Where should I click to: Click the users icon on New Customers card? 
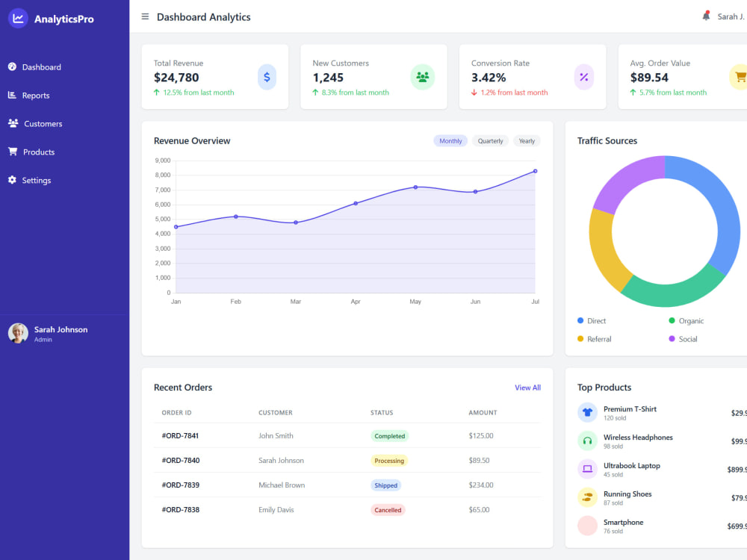(x=423, y=77)
